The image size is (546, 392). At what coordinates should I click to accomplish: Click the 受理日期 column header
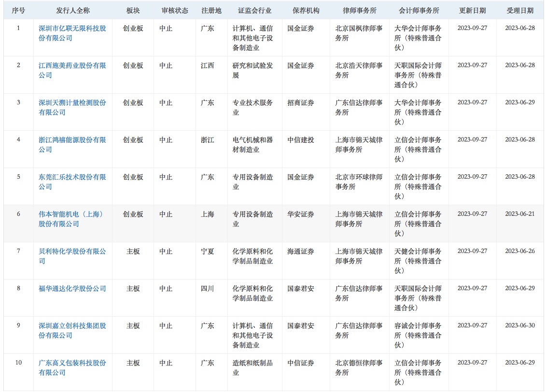click(520, 11)
